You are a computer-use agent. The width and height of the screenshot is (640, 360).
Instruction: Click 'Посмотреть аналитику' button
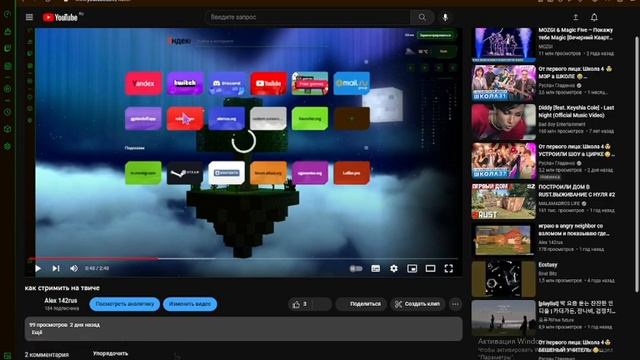124,304
